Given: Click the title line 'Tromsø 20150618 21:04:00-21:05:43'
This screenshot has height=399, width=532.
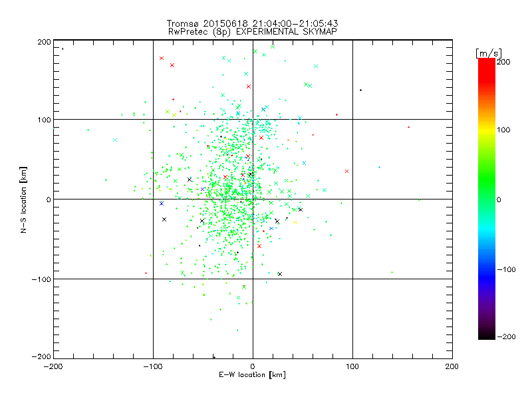Looking at the screenshot, I should tap(252, 23).
